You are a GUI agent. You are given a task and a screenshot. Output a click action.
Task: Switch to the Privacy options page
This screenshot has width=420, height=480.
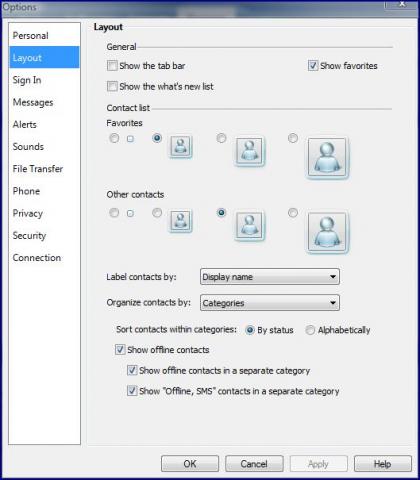[28, 213]
